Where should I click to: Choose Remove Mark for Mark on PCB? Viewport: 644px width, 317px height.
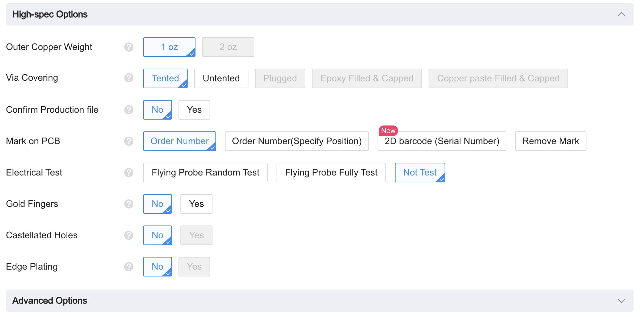[x=551, y=141]
